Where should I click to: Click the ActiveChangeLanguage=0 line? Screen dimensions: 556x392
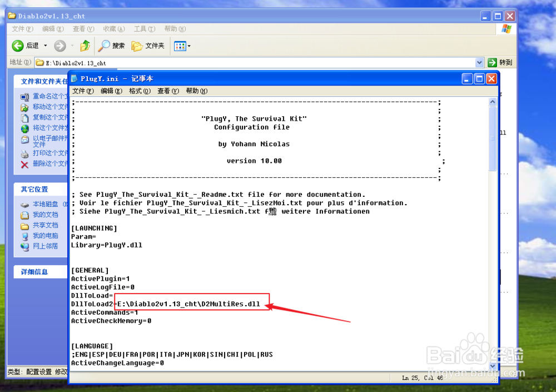(x=117, y=363)
